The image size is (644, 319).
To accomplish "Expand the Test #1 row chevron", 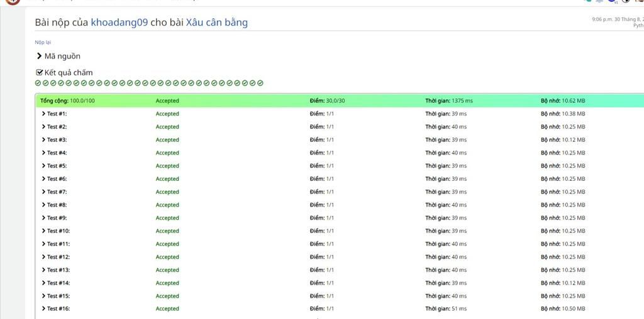I will 43,114.
